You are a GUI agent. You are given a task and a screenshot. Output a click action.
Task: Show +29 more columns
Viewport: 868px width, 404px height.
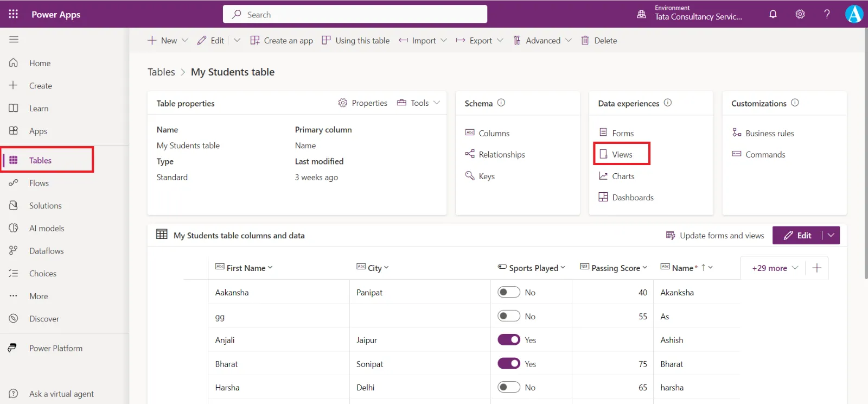775,268
